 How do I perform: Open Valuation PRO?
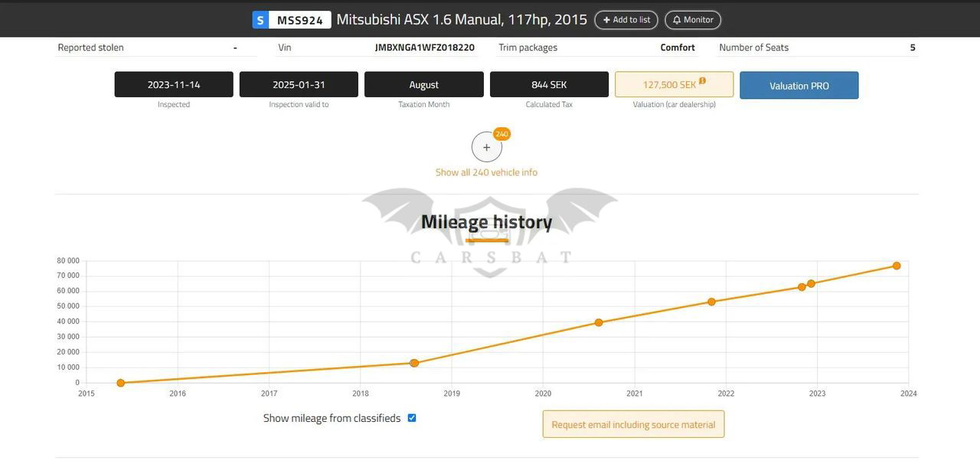[x=799, y=86]
